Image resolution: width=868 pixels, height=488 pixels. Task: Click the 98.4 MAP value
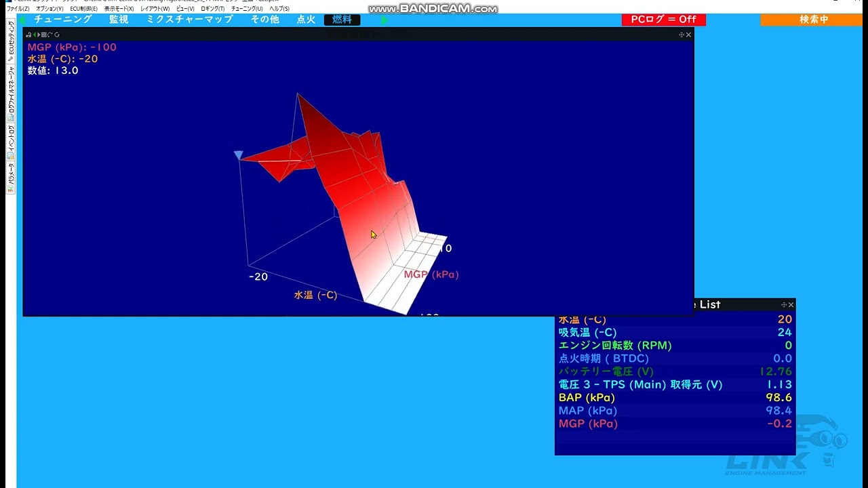coord(779,411)
